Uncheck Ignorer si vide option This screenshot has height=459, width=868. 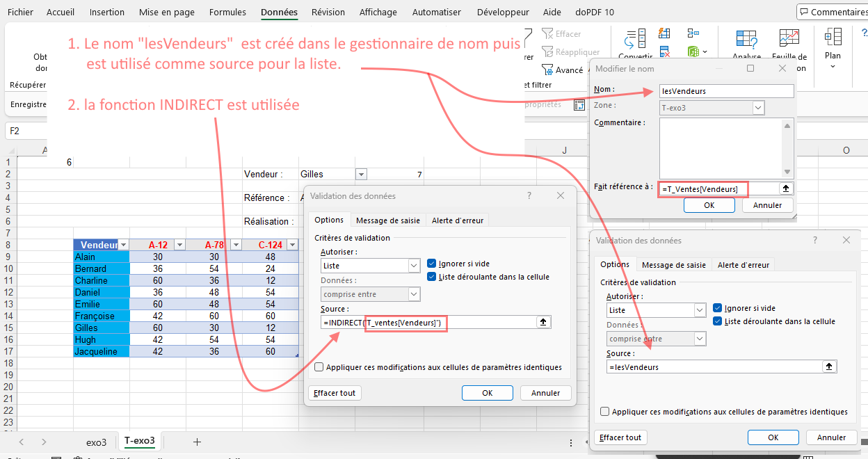tap(433, 264)
